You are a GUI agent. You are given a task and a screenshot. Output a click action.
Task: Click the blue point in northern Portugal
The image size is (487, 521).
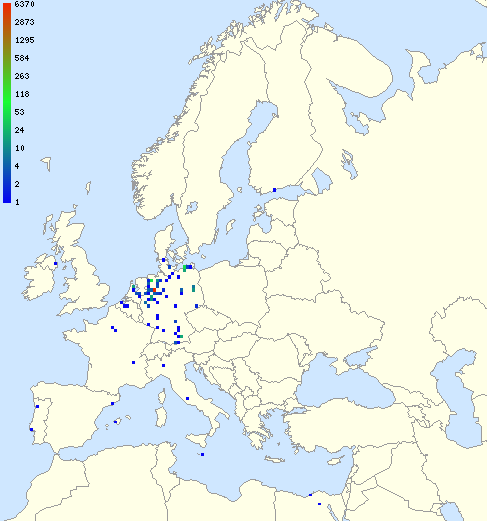click(37, 407)
